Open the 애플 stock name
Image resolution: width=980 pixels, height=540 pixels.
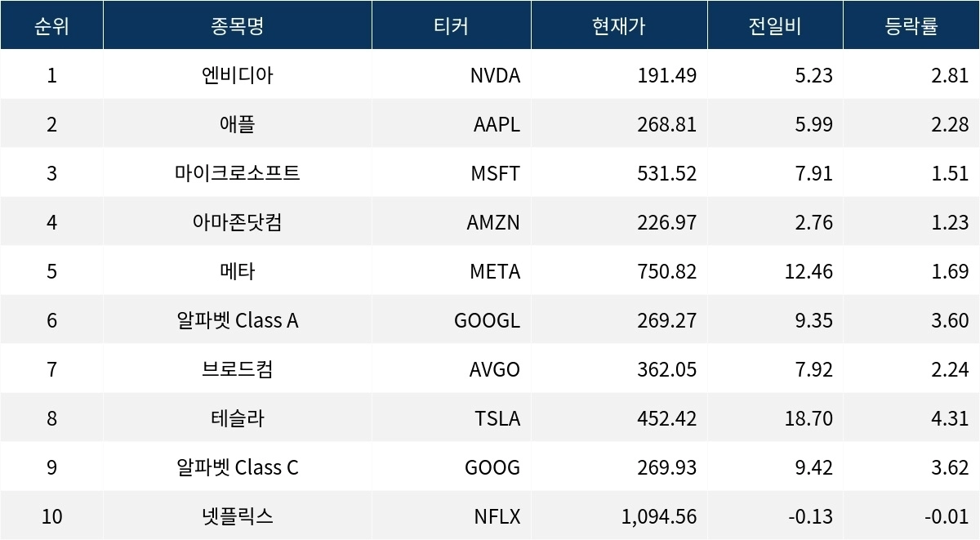click(x=237, y=124)
